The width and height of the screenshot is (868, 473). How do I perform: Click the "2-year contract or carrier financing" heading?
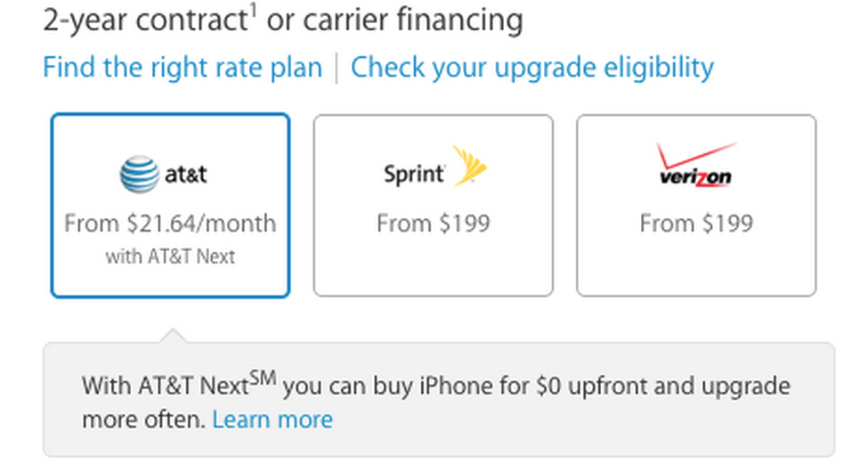pos(283,20)
